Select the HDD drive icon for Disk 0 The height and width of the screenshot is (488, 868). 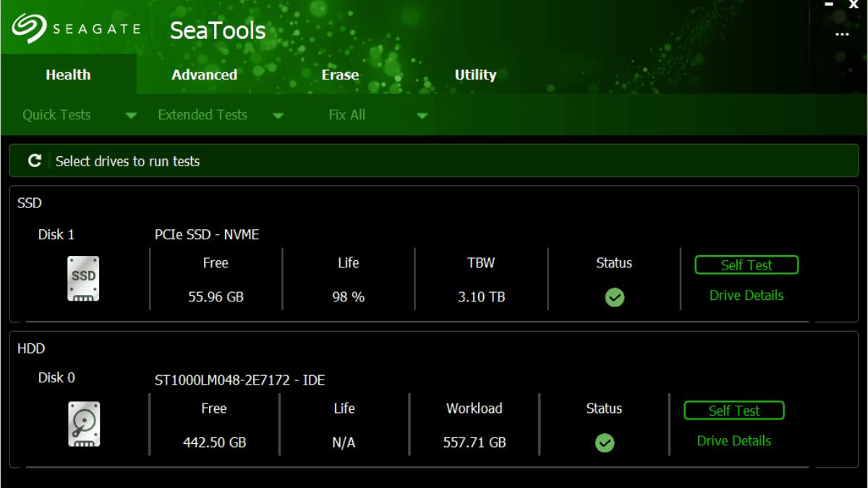click(83, 424)
